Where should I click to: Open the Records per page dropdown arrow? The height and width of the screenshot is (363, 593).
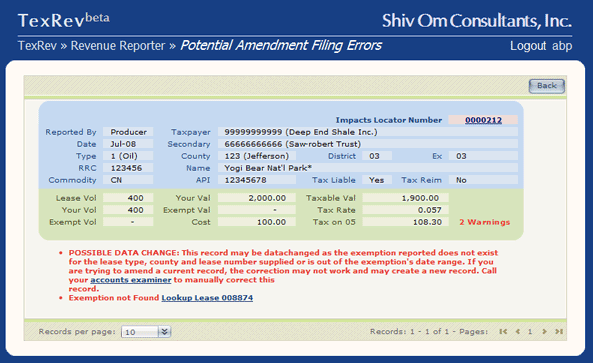pyautogui.click(x=164, y=332)
